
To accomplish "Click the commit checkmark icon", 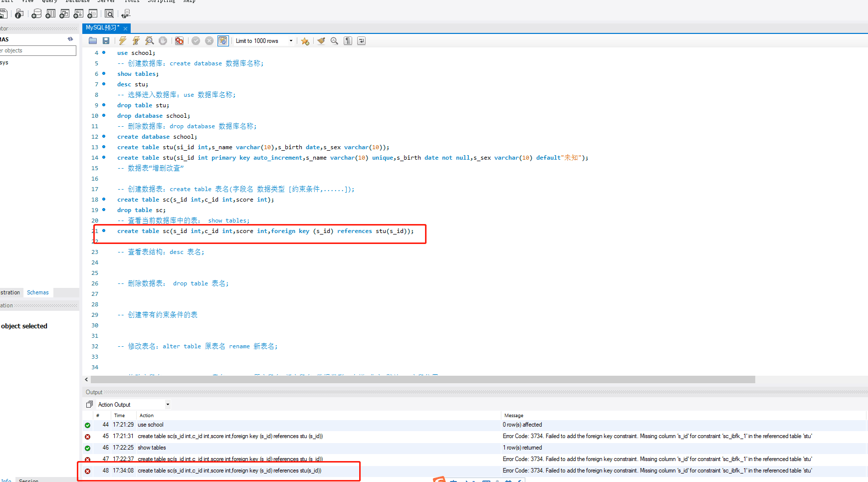I will [x=196, y=41].
